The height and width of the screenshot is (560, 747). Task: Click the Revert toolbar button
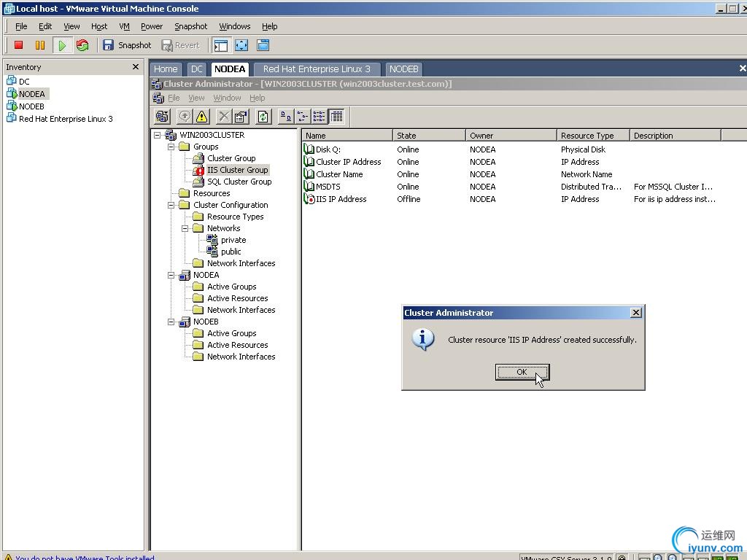click(x=181, y=45)
